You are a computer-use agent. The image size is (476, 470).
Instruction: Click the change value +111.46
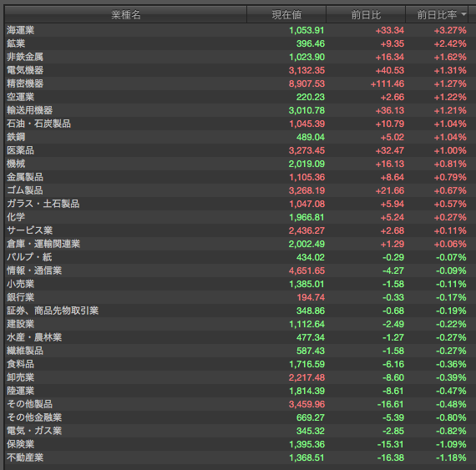pos(387,83)
